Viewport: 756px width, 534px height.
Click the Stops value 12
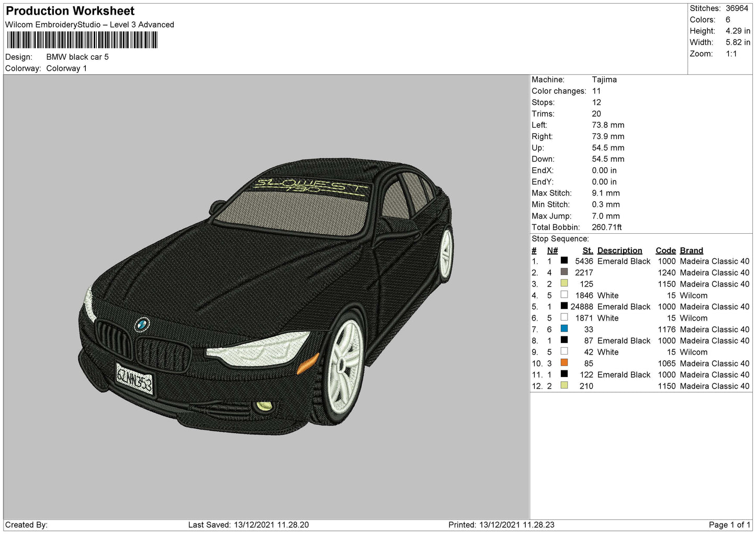point(596,103)
